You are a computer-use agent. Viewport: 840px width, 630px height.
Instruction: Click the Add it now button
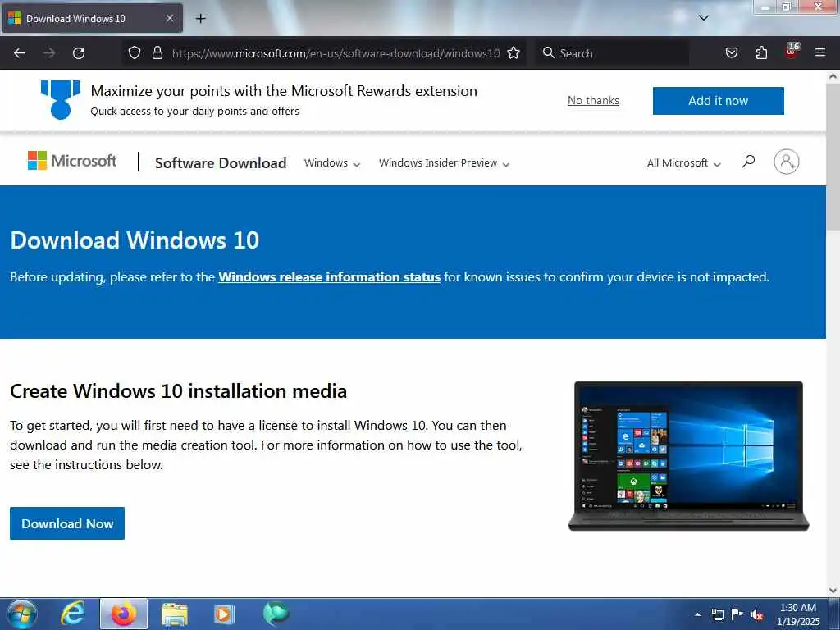[718, 101]
